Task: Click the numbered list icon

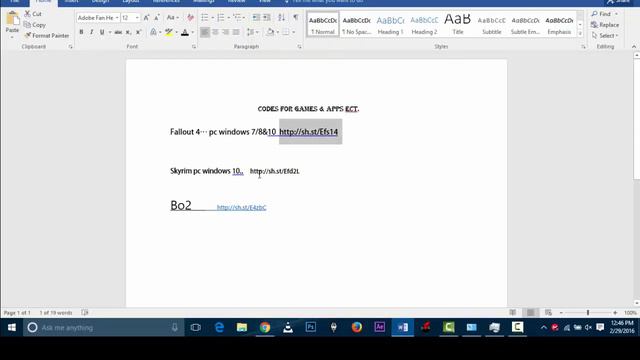Action: click(221, 18)
